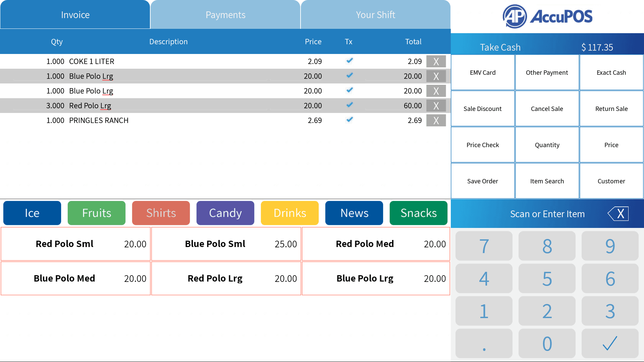This screenshot has height=362, width=644.
Task: Delete the Red Polo Lrg row with X
Action: click(x=436, y=106)
